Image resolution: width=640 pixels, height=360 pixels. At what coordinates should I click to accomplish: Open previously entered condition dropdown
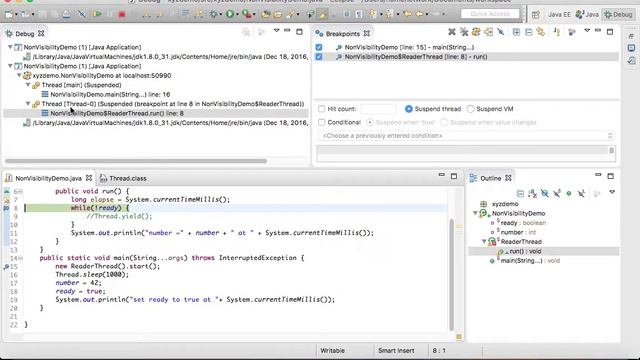click(x=467, y=136)
